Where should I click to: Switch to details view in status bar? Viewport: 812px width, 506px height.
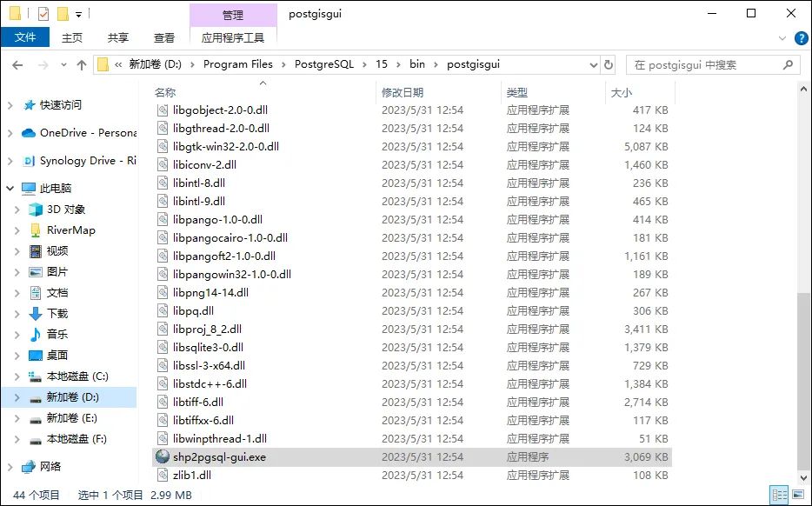tap(780, 494)
